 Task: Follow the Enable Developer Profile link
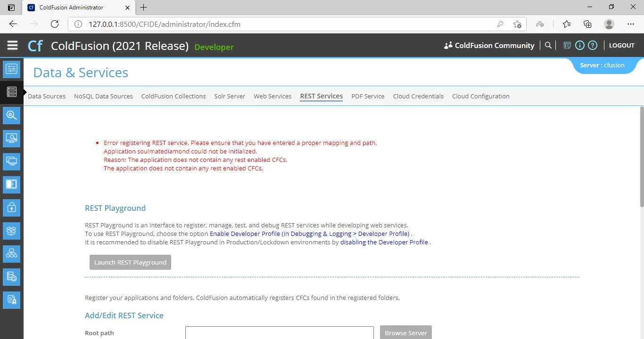[310, 234]
